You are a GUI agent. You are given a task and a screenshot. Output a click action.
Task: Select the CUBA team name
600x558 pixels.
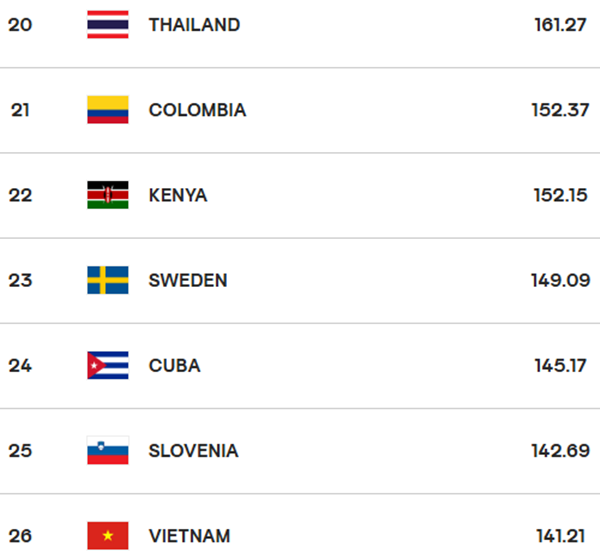click(x=174, y=365)
